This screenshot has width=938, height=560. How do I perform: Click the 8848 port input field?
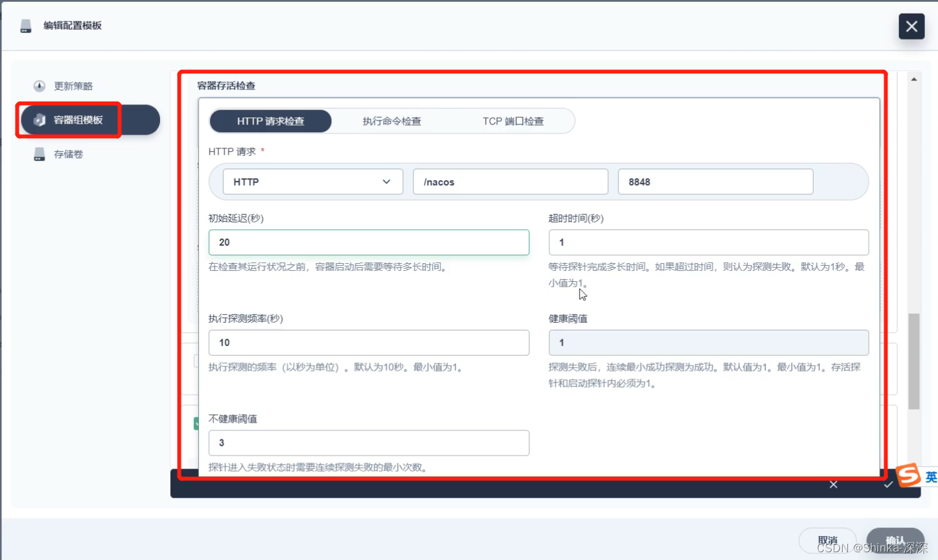coord(716,182)
